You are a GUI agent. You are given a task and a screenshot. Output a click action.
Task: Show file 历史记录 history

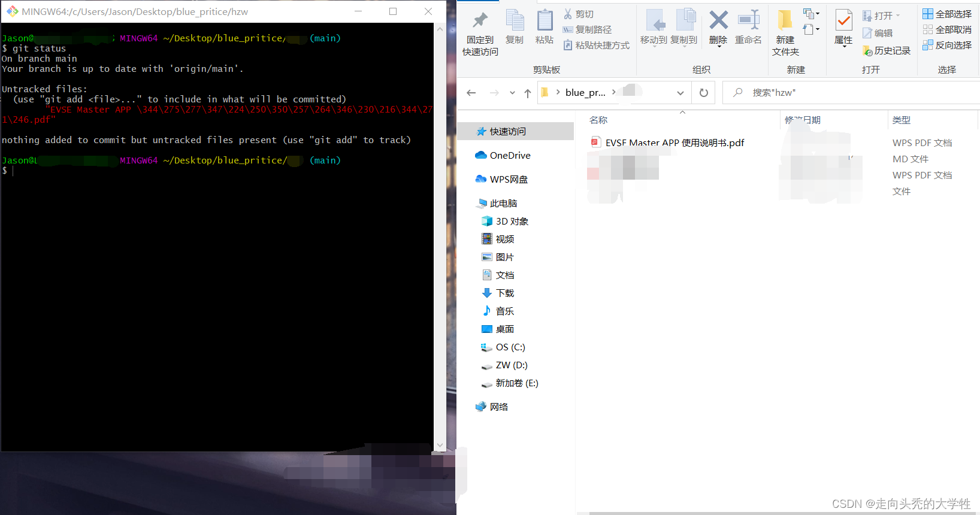[x=887, y=50]
